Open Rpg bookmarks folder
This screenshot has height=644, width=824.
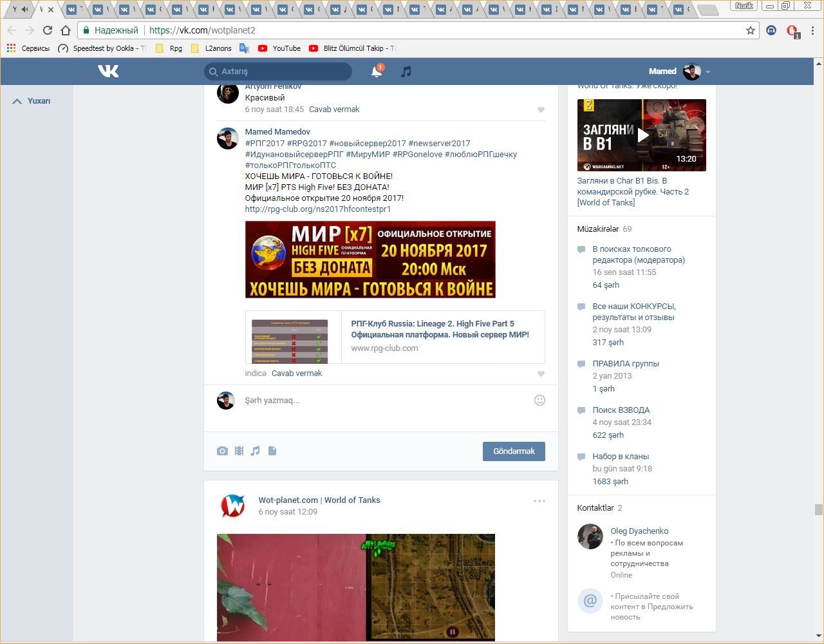(x=169, y=48)
